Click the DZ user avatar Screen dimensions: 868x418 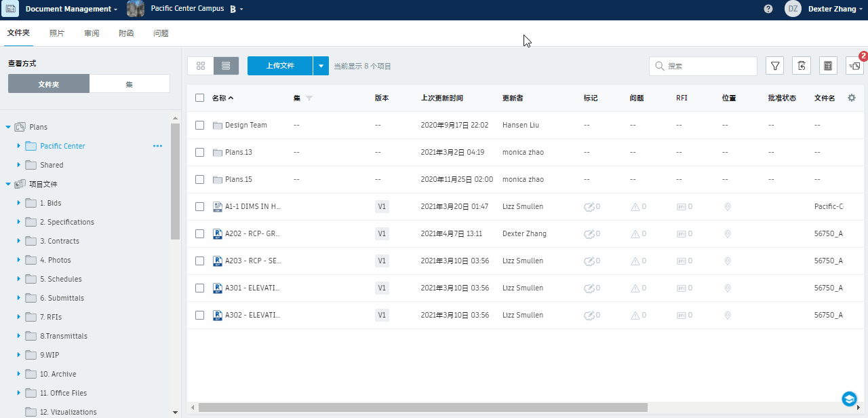pos(793,9)
